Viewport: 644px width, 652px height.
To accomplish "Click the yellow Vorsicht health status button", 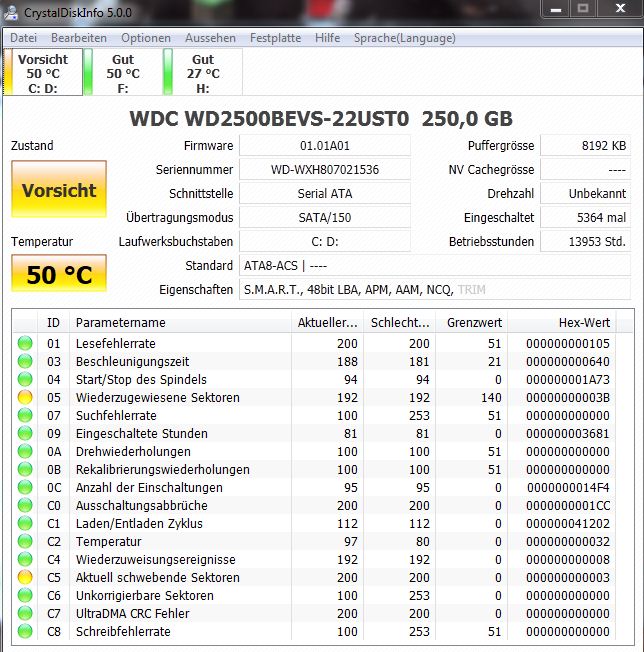I will (59, 189).
